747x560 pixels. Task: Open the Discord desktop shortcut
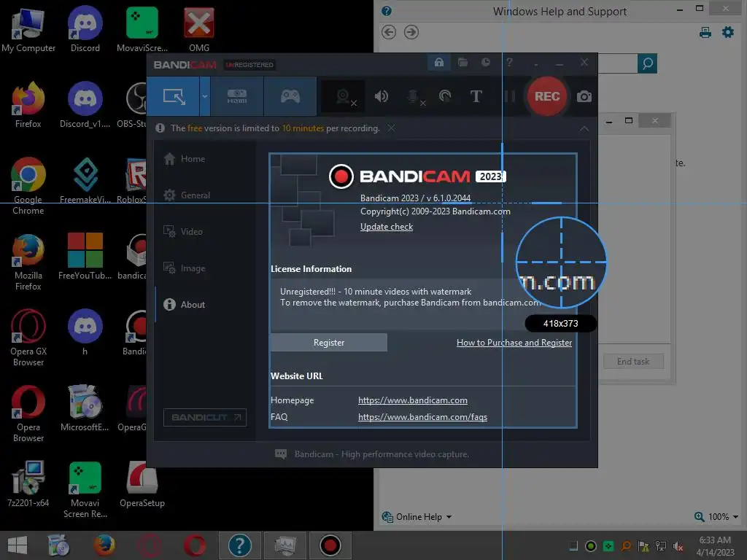click(85, 30)
